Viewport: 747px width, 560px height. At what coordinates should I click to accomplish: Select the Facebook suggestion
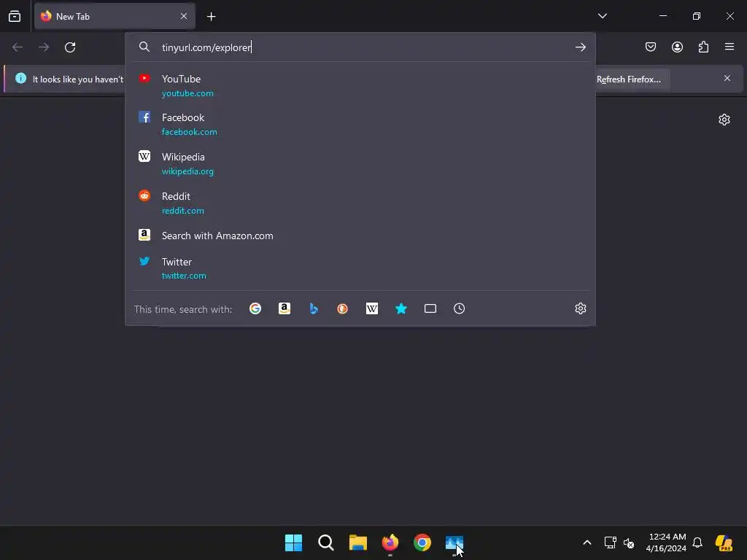point(360,124)
